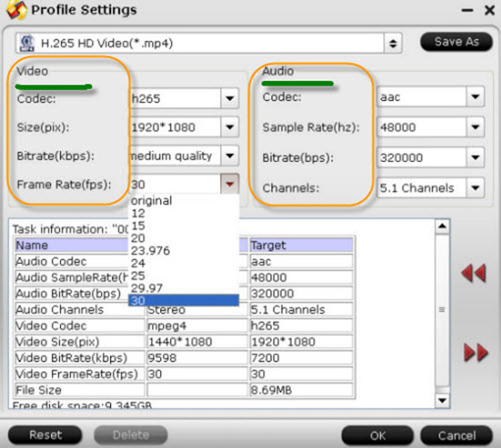Viewport: 501px width, 448px height.
Task: Click the task information scrollbar thumb
Action: click(442, 310)
